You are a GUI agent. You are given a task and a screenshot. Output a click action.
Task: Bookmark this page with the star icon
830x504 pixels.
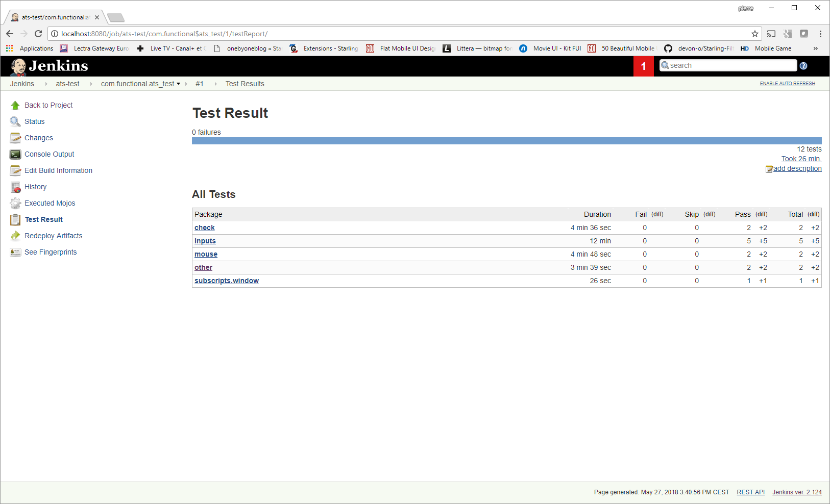755,34
